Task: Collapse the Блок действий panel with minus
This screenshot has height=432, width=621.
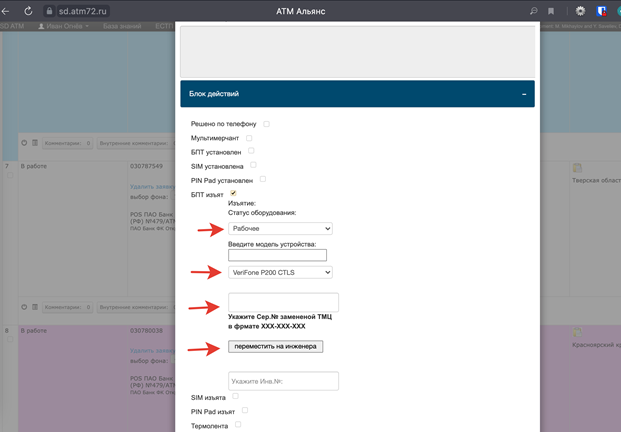Action: click(524, 94)
